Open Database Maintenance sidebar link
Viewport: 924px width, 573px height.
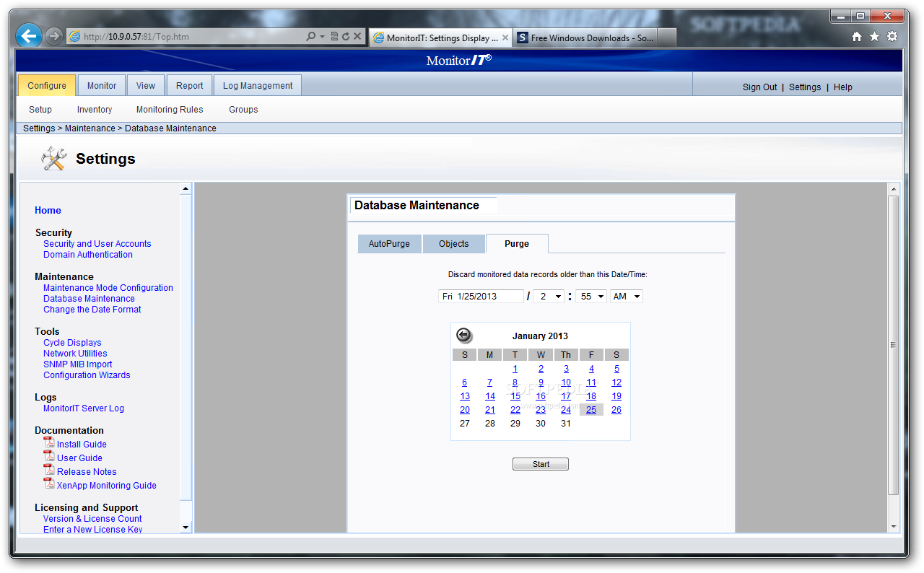(89, 299)
